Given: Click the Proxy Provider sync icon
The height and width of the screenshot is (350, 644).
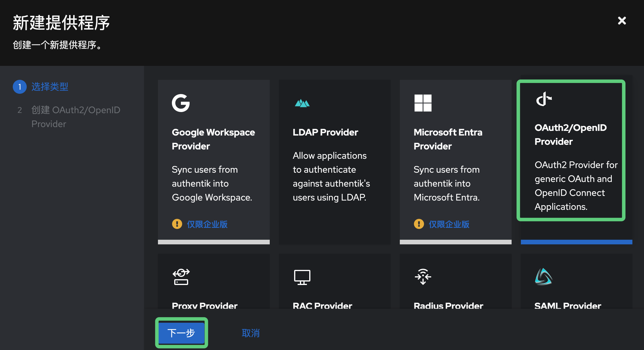Looking at the screenshot, I should [x=181, y=277].
